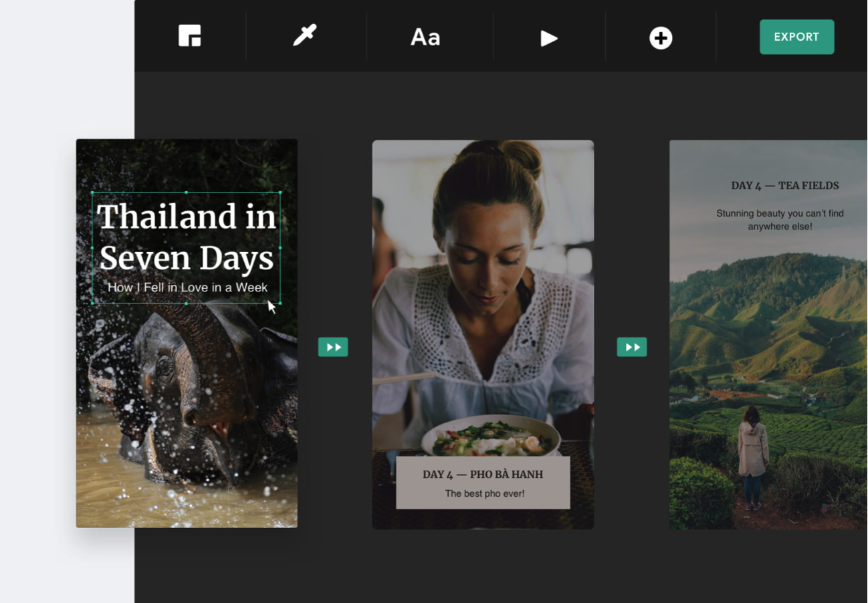
Task: Add a new page with the plus icon
Action: (661, 37)
